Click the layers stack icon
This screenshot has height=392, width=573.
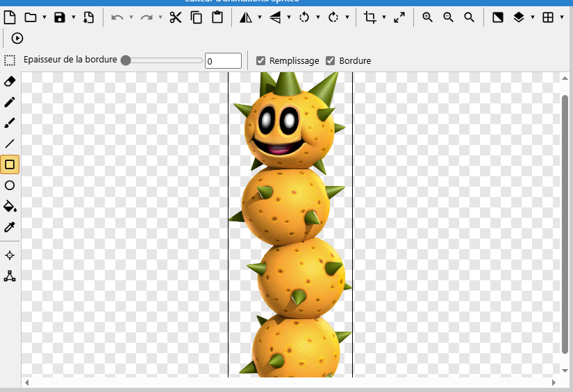coord(519,17)
